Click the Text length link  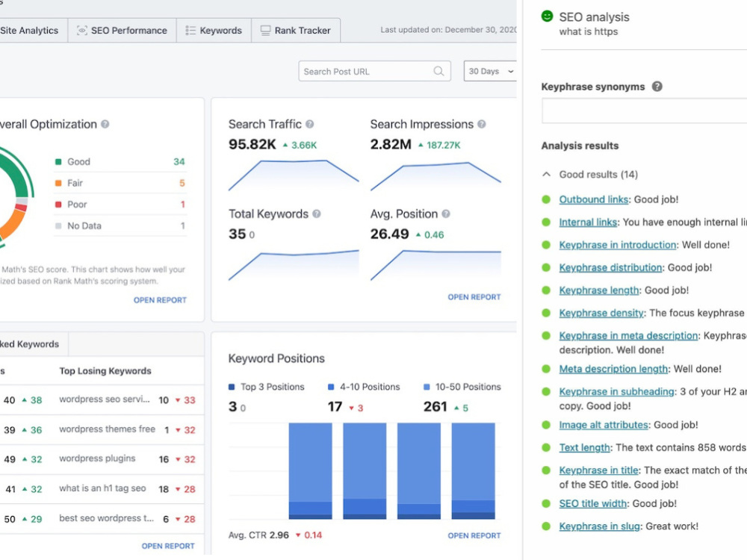pyautogui.click(x=585, y=447)
